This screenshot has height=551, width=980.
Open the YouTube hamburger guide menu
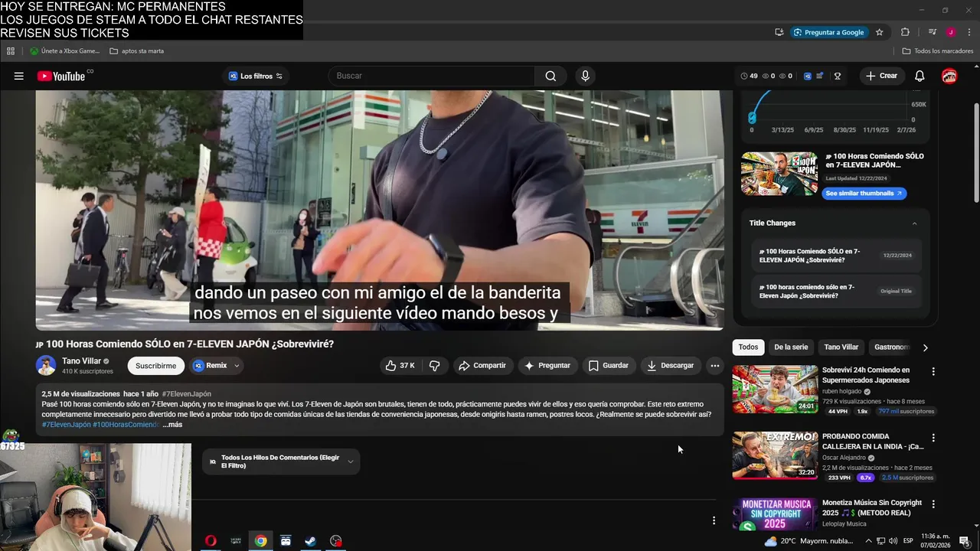[x=19, y=76]
